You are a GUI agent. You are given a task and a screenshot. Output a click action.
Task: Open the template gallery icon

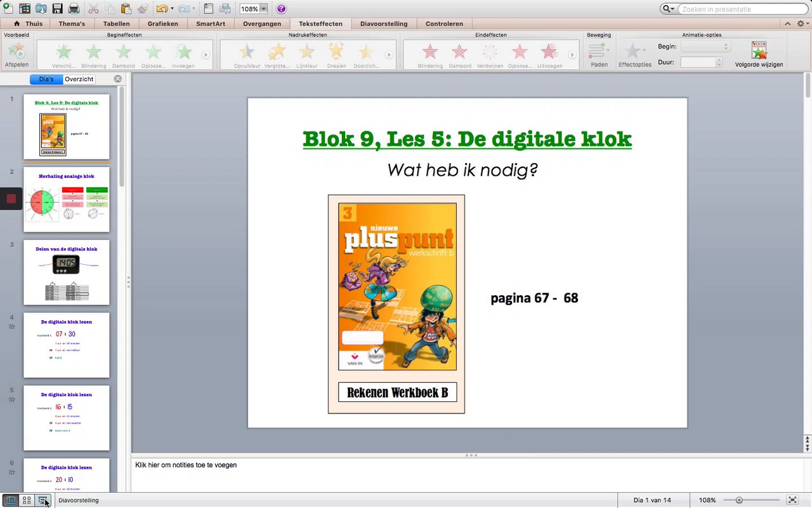coord(25,9)
